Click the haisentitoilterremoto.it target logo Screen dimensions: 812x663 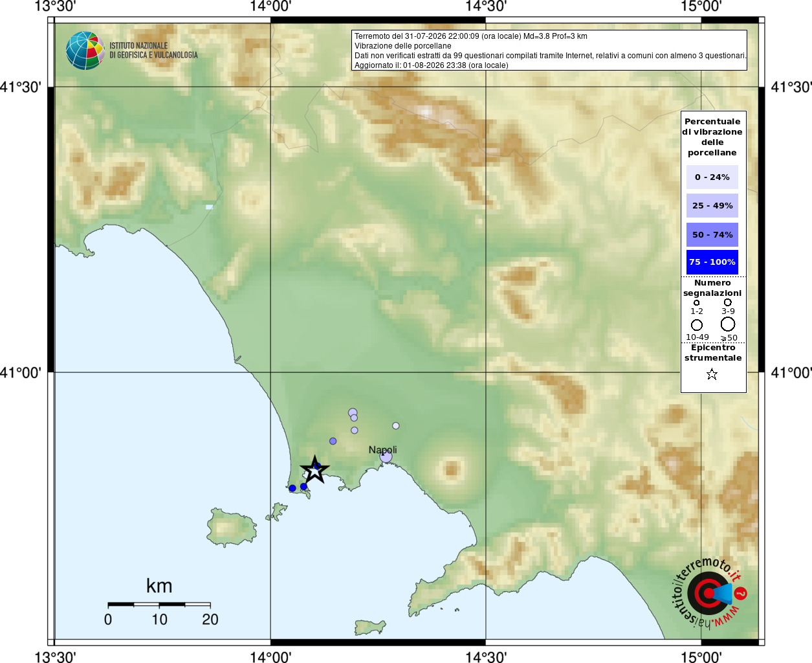click(709, 593)
